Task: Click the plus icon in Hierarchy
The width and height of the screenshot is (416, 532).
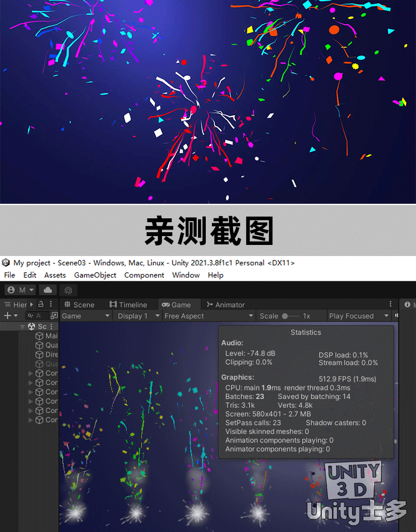Action: pyautogui.click(x=7, y=315)
